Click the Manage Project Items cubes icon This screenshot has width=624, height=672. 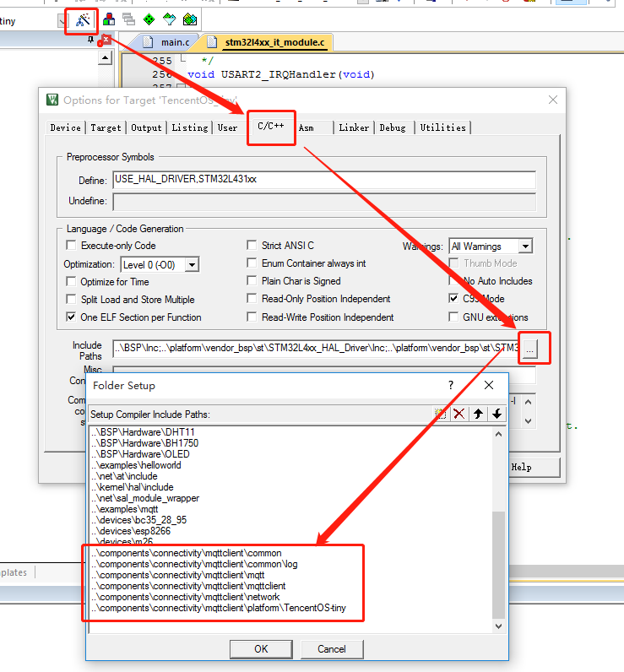coord(109,19)
